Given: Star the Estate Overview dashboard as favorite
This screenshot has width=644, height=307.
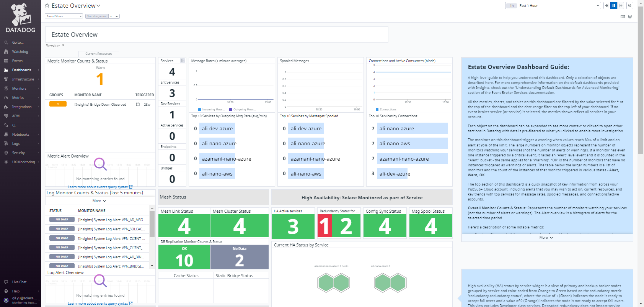Looking at the screenshot, I should (x=47, y=6).
